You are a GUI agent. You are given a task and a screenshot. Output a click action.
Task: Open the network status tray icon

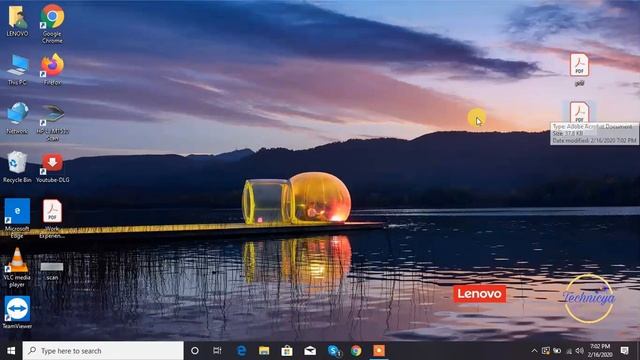[569, 351]
